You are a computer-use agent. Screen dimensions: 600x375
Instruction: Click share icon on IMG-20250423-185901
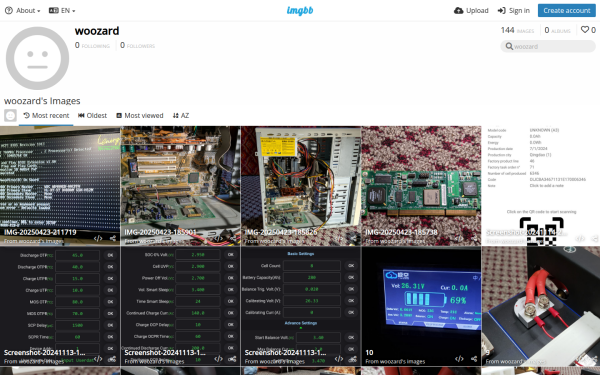pyautogui.click(x=233, y=238)
